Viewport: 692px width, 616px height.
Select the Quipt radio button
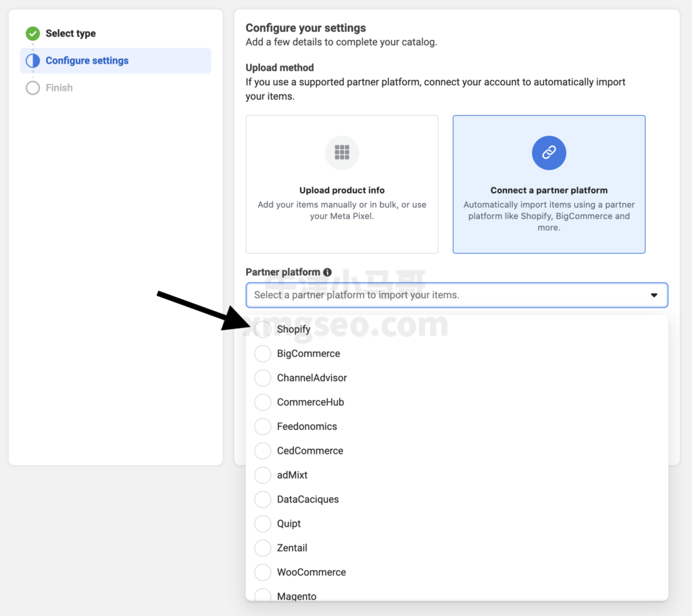[x=263, y=523]
